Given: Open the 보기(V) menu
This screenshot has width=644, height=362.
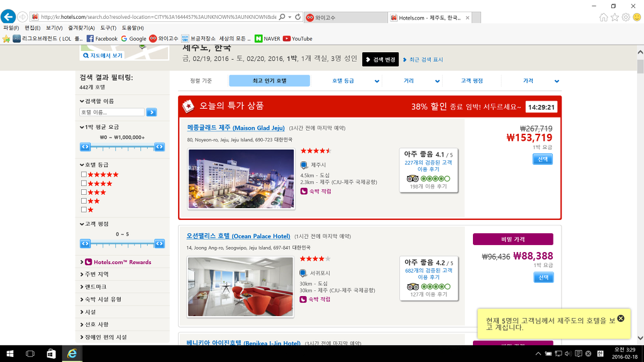Looking at the screenshot, I should 54,28.
